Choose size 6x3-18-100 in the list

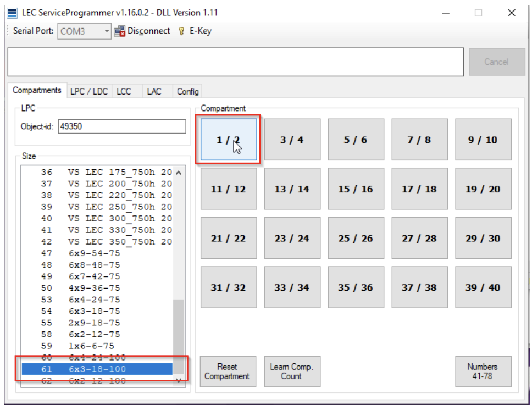(97, 369)
